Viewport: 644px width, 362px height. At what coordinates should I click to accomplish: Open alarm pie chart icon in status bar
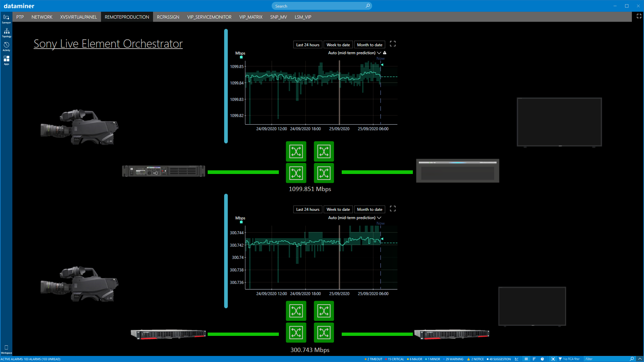542,359
